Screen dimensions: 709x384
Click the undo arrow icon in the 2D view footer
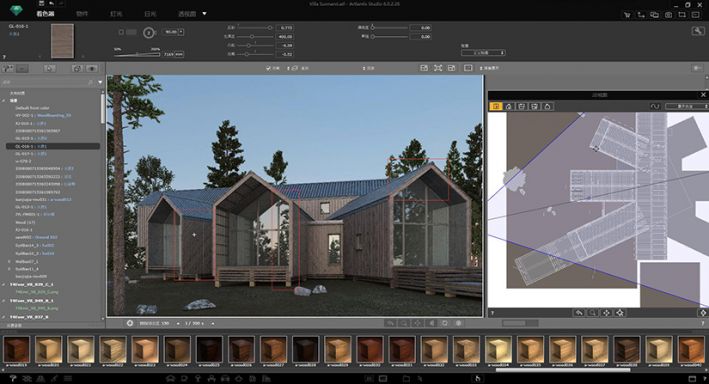pos(579,313)
